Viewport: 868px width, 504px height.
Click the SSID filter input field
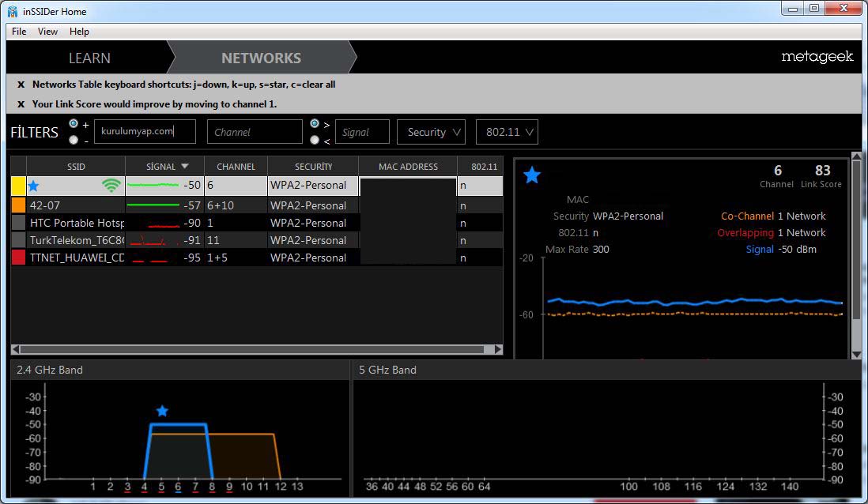[145, 132]
